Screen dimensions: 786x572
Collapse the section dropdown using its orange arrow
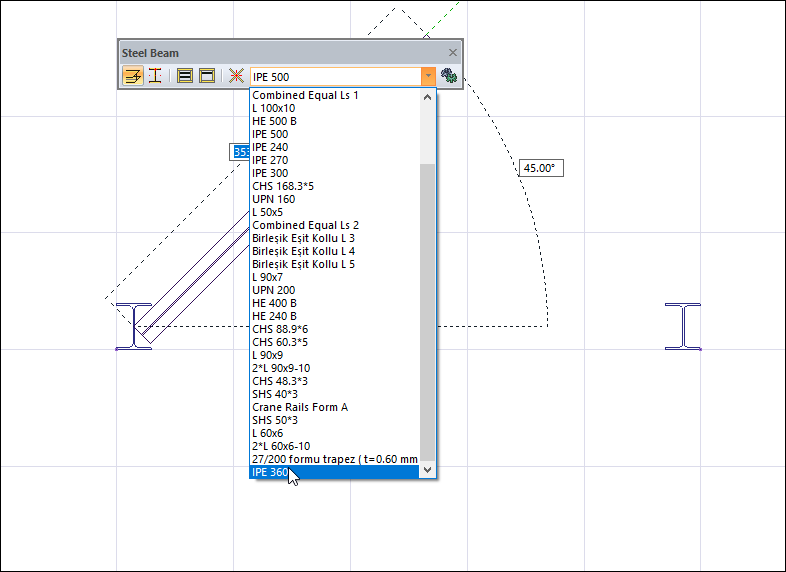pos(428,76)
